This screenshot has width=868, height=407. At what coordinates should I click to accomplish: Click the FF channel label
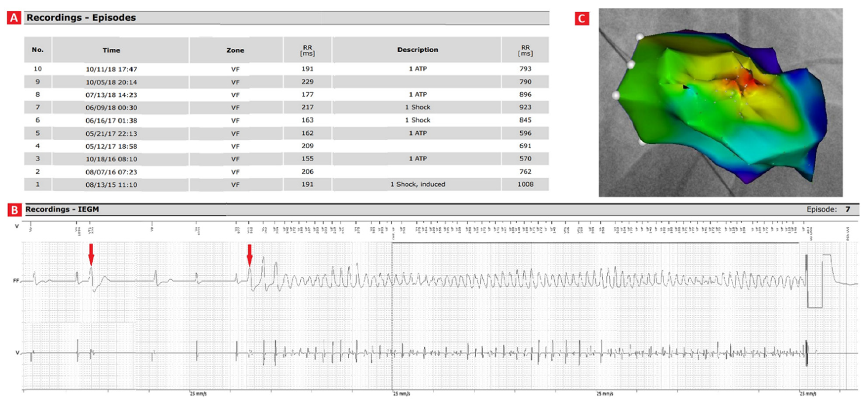(16, 280)
